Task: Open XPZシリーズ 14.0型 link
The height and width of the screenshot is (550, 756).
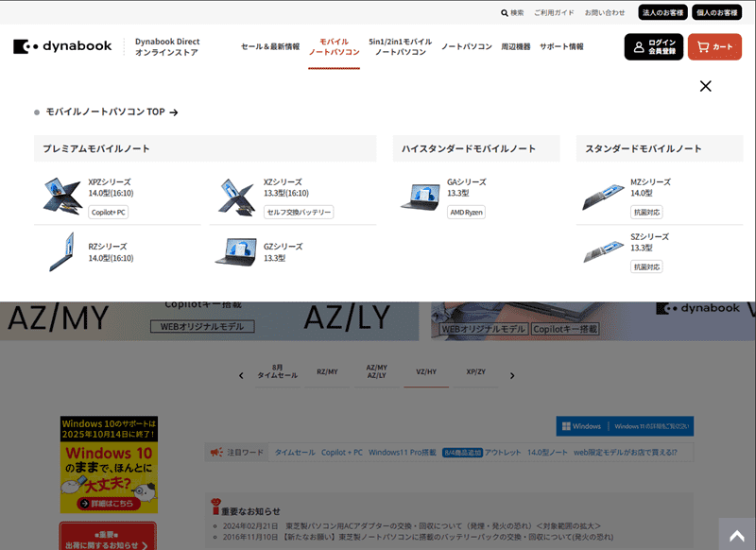Action: coord(111,187)
